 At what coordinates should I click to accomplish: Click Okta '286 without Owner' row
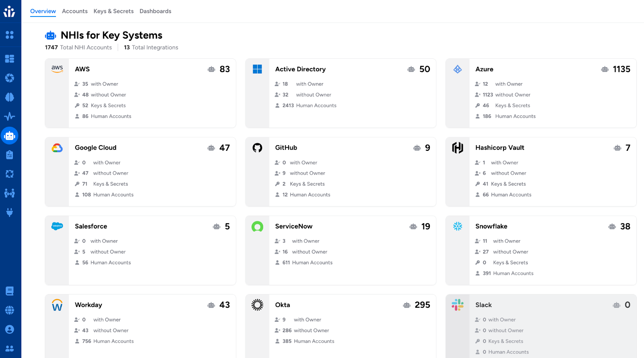(x=302, y=331)
